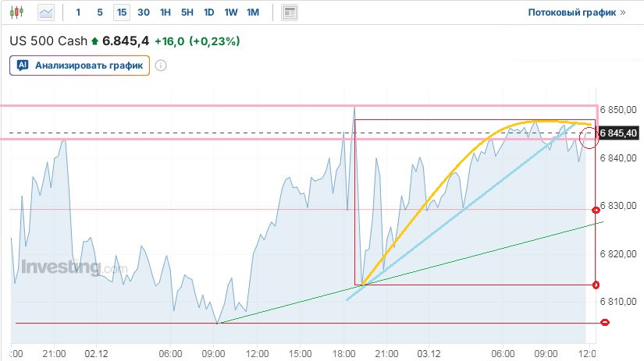This screenshot has height=361, width=644.
Task: Select the 1W timeframe
Action: pos(231,12)
